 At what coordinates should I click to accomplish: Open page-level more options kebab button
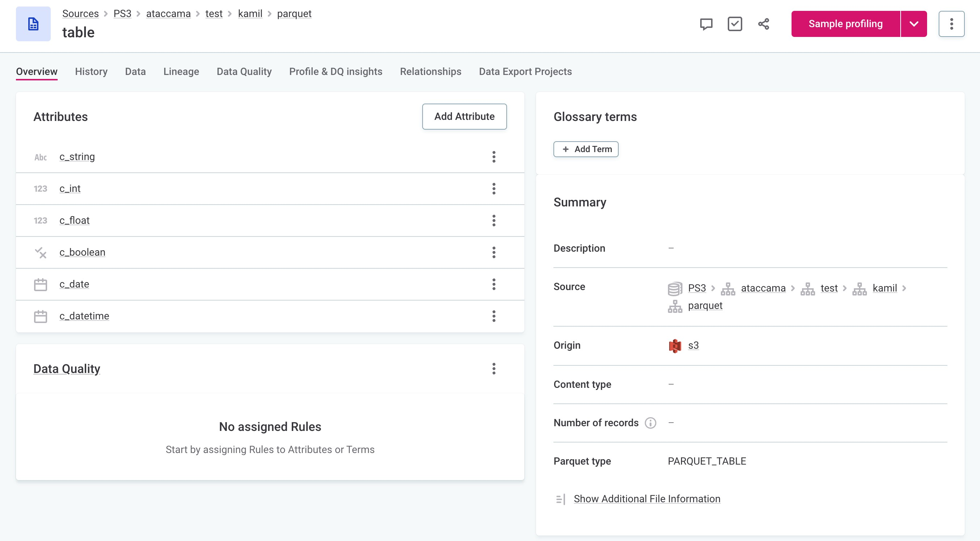(x=951, y=24)
